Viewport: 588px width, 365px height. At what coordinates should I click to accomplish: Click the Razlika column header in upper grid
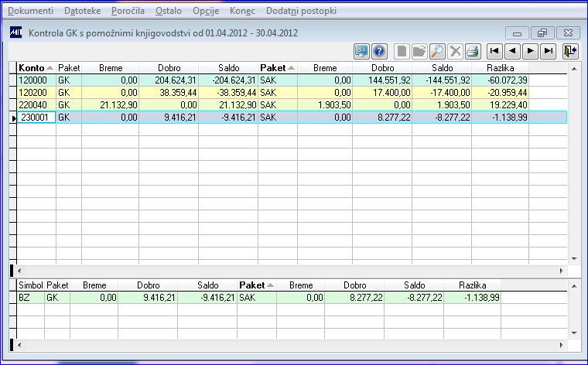pos(501,68)
